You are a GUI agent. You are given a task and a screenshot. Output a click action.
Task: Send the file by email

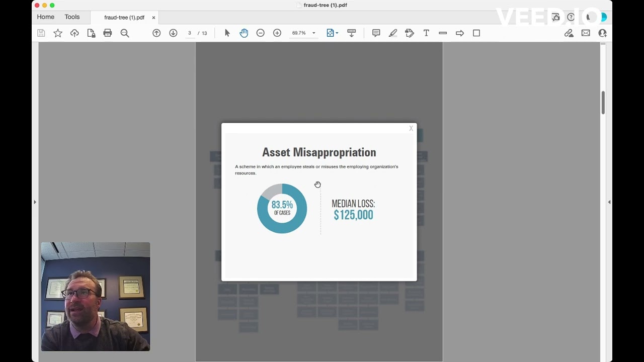pyautogui.click(x=586, y=33)
